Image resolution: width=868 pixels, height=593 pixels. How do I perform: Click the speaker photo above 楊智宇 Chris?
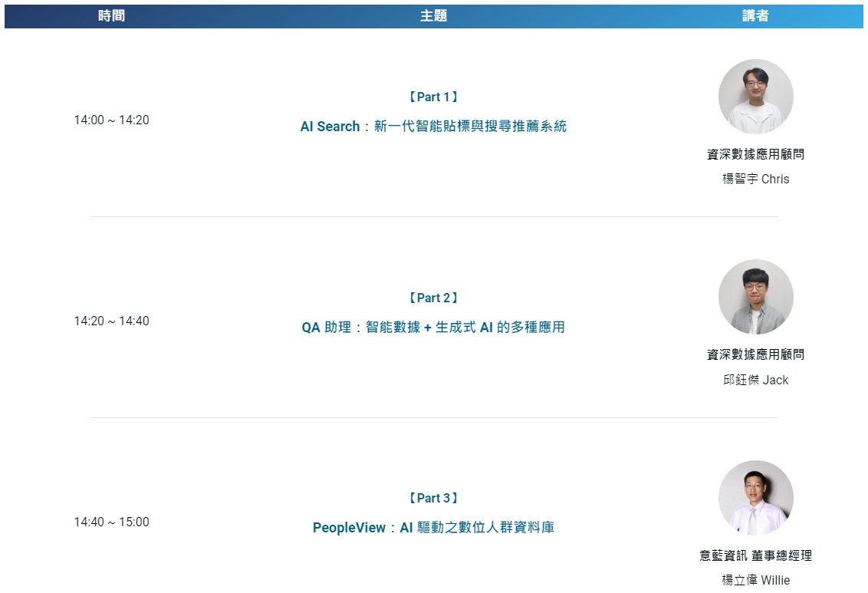pyautogui.click(x=755, y=97)
